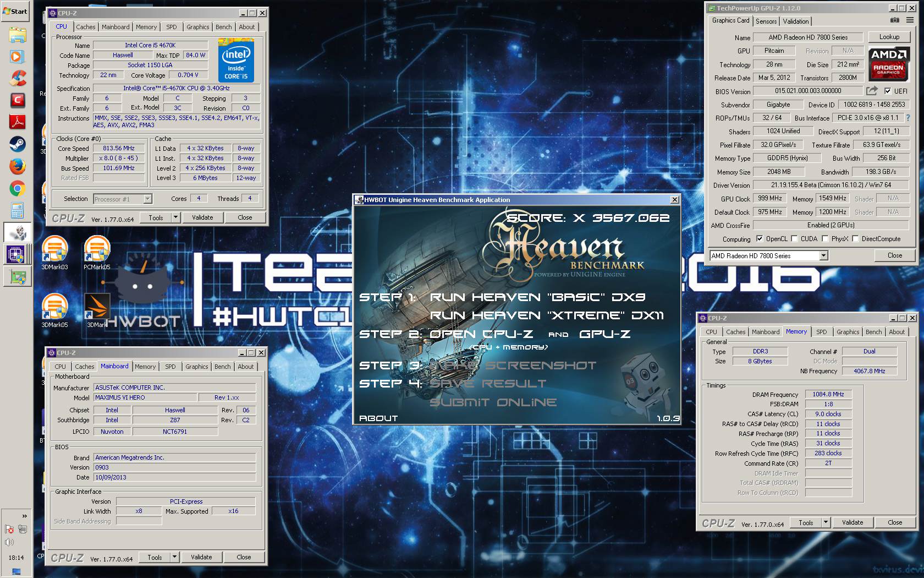
Task: Click Save Result in Heaven app
Action: click(x=487, y=384)
